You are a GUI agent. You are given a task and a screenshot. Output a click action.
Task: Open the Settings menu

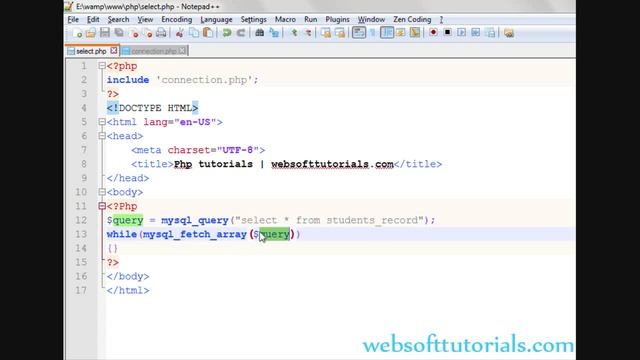click(x=253, y=20)
